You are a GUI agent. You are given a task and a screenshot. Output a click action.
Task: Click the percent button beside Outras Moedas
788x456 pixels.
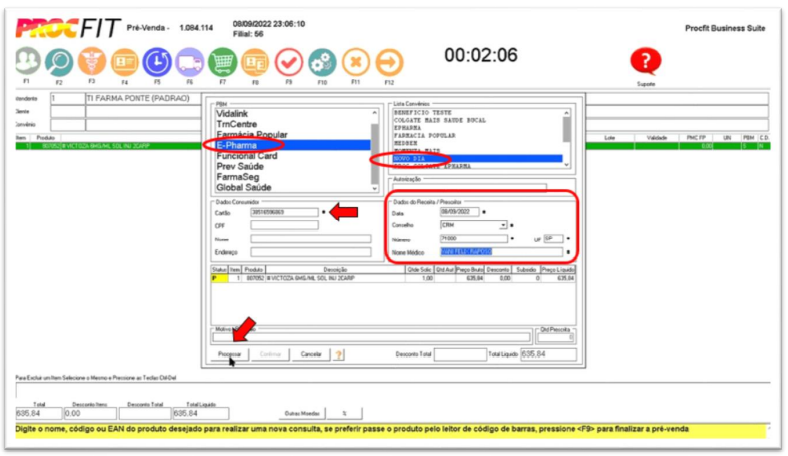pyautogui.click(x=344, y=414)
